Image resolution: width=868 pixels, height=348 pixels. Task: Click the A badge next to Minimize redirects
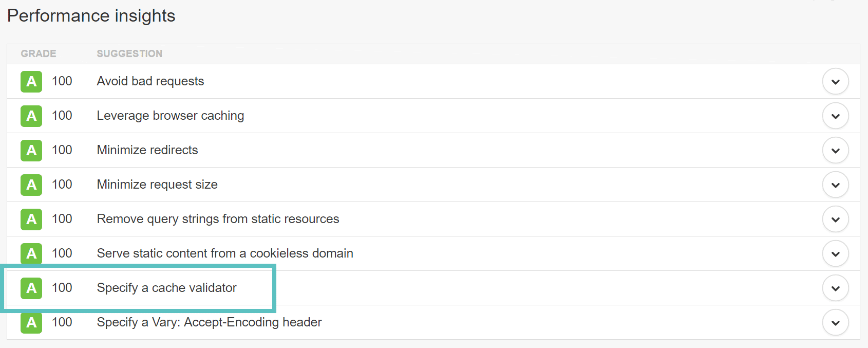tap(31, 150)
